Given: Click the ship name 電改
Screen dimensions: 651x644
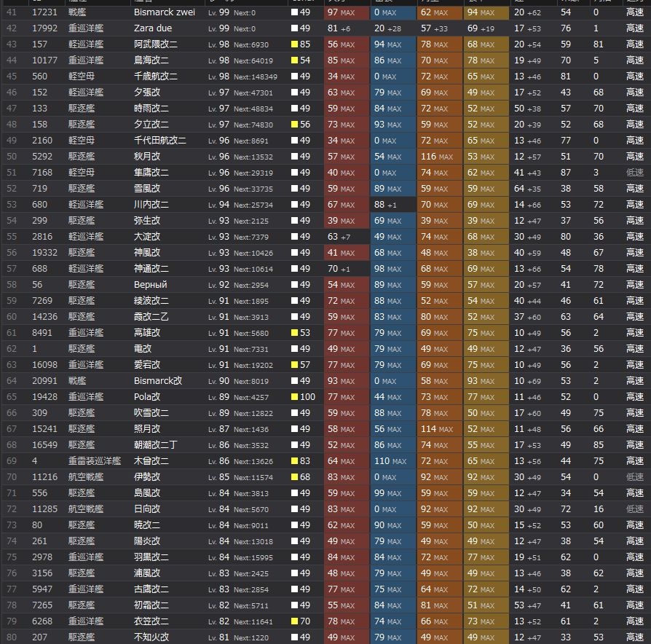Looking at the screenshot, I should pyautogui.click(x=143, y=349).
